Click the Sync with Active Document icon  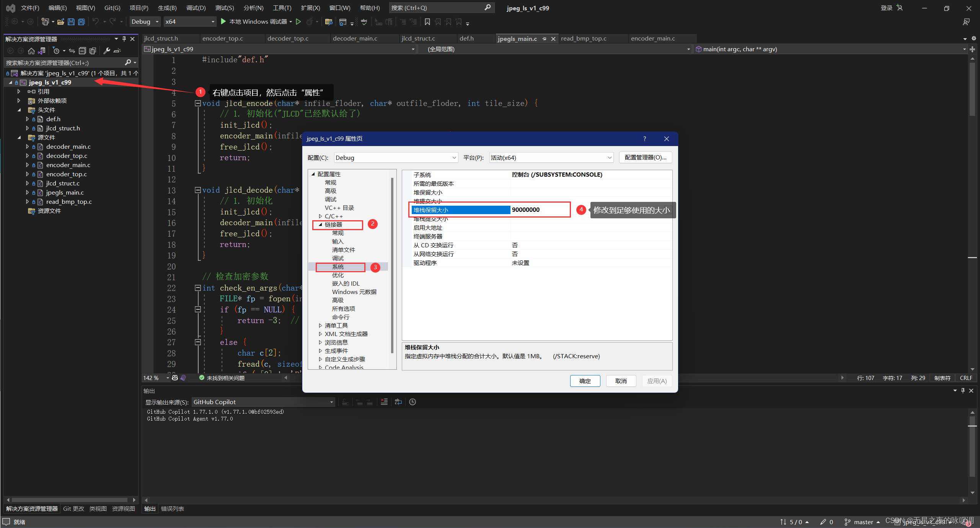(72, 51)
